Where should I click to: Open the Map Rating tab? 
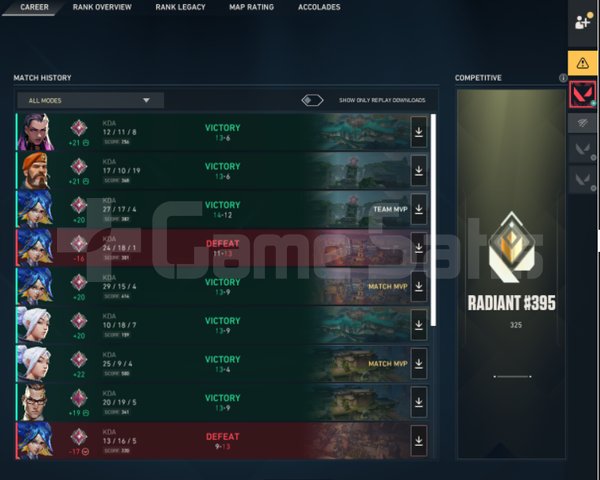[251, 7]
